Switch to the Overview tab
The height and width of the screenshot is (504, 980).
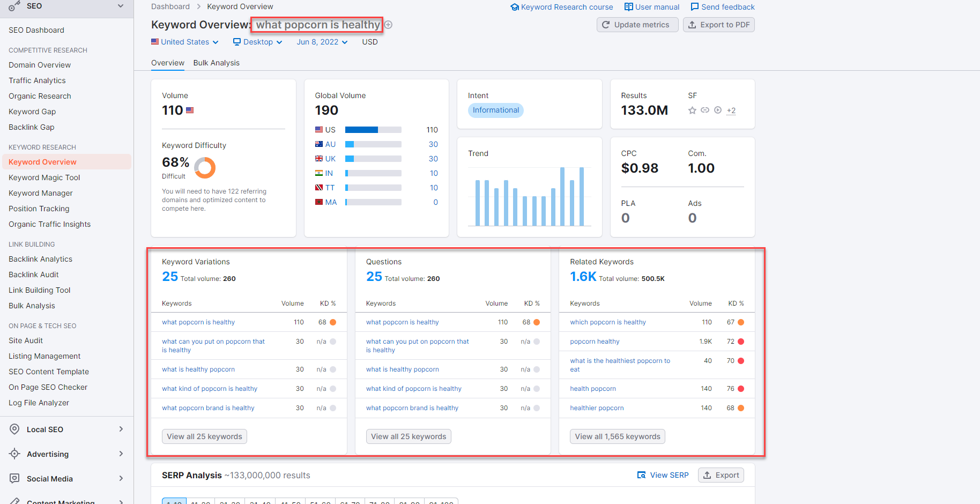168,63
